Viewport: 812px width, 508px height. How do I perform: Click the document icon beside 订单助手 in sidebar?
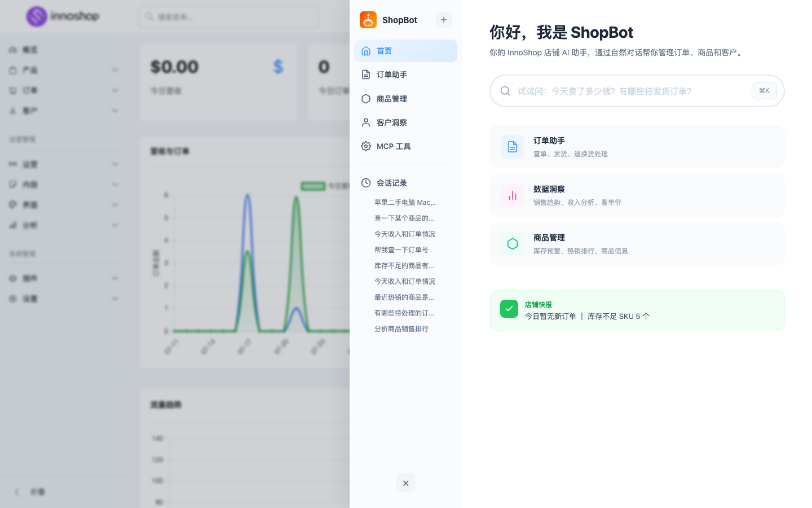coord(366,75)
